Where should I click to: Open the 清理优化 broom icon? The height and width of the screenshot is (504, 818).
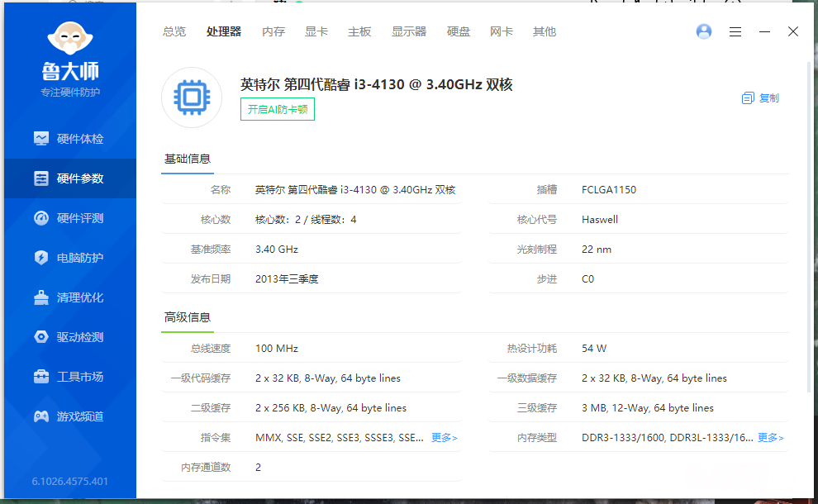point(41,297)
